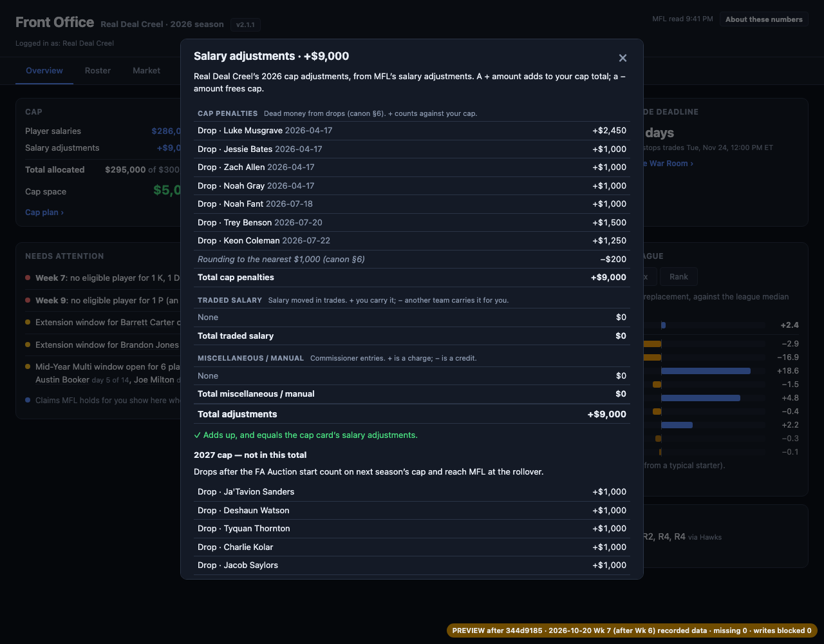This screenshot has width=824, height=644.
Task: Click the Drop · Charlie Kolar entry
Action: click(412, 547)
